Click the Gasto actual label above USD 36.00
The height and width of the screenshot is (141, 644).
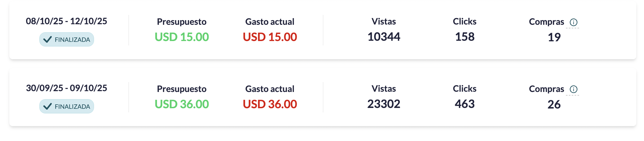click(x=270, y=89)
